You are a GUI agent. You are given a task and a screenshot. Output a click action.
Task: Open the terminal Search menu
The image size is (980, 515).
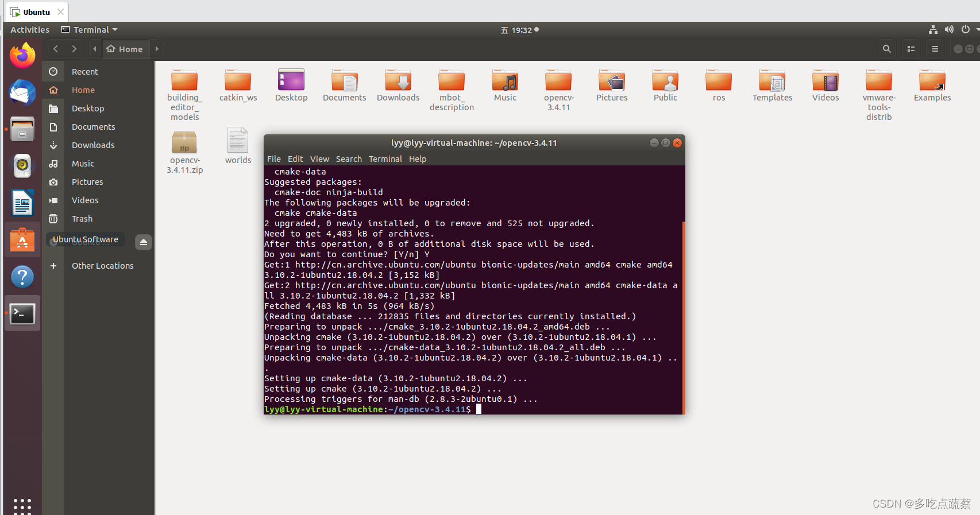click(349, 159)
